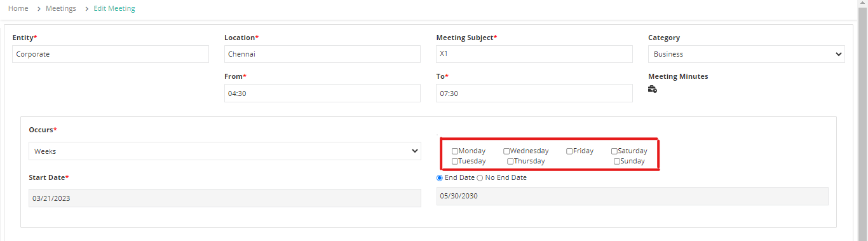
Task: Enable the Sunday checkbox
Action: [x=617, y=162]
